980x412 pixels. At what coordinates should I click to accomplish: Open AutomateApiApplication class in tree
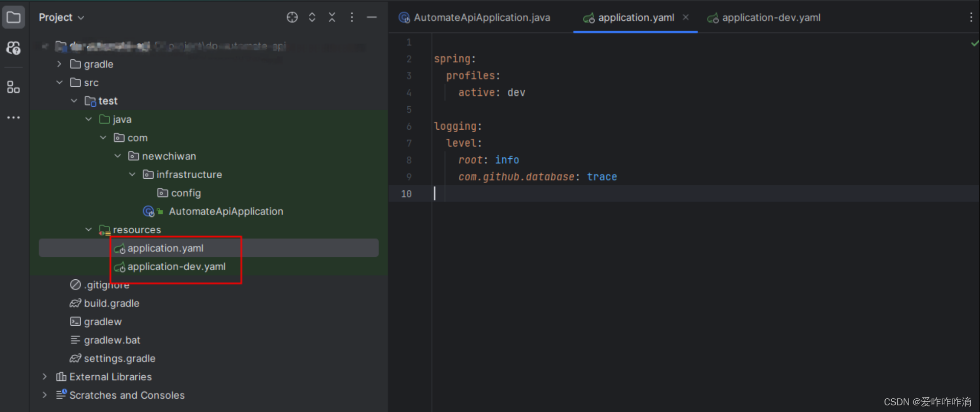(213, 211)
